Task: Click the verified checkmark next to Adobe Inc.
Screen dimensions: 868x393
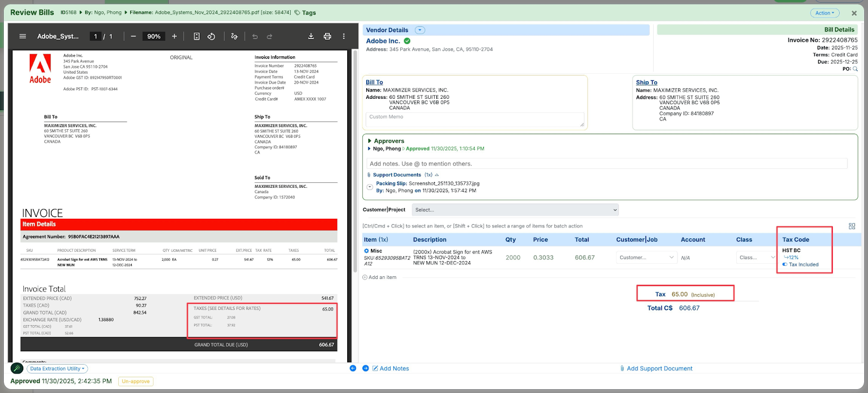Action: [407, 41]
